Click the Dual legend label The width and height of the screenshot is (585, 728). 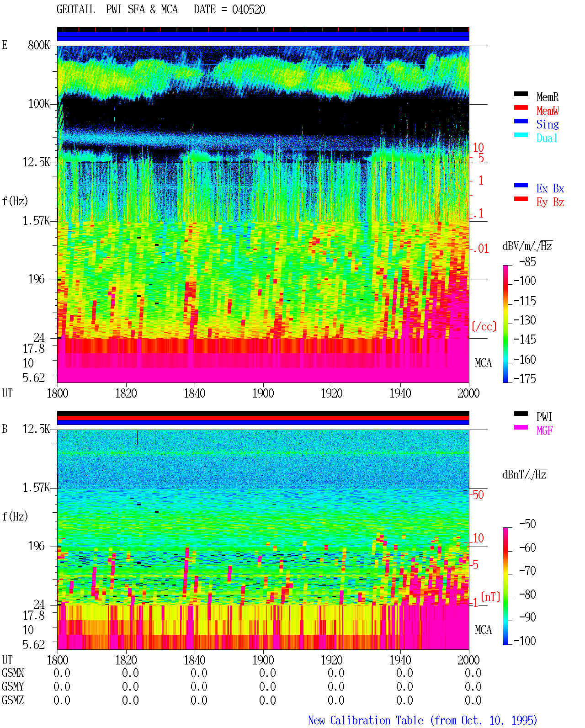(x=547, y=138)
